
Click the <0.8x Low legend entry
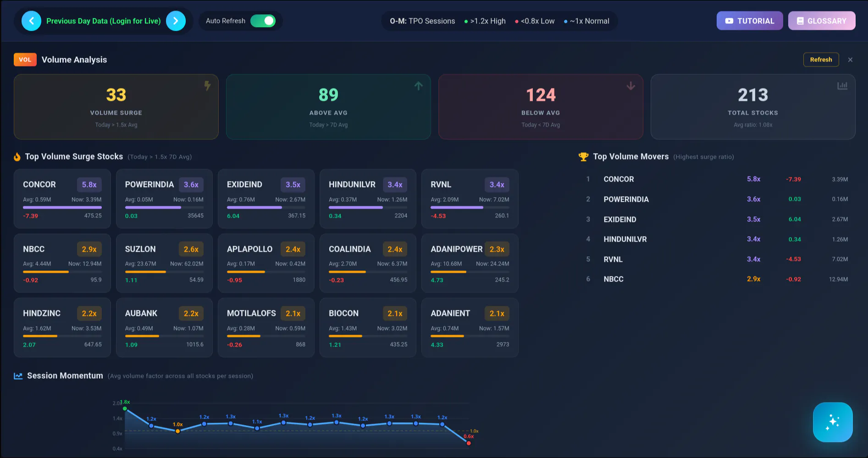[535, 21]
